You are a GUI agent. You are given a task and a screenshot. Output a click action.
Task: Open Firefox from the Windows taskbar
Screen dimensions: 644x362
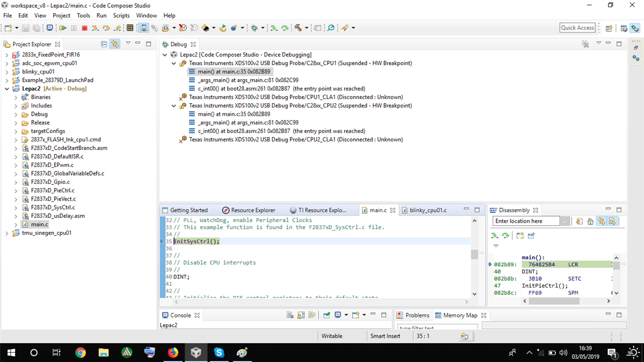click(x=173, y=353)
